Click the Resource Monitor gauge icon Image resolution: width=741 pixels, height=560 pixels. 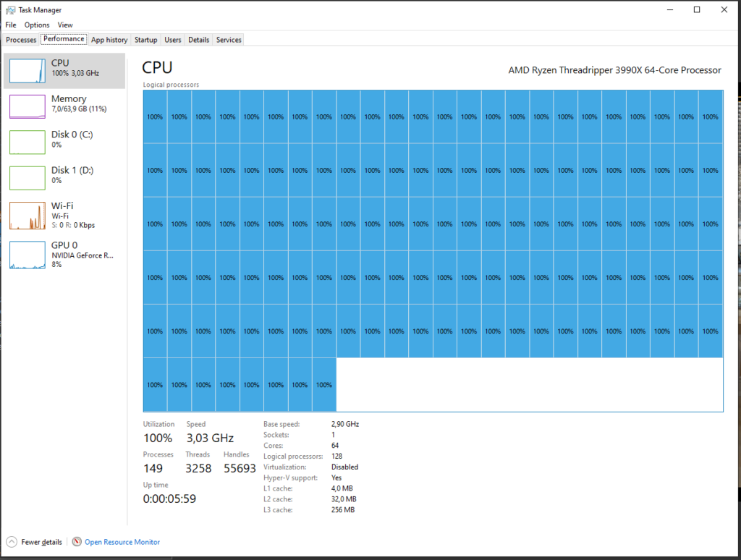point(77,542)
